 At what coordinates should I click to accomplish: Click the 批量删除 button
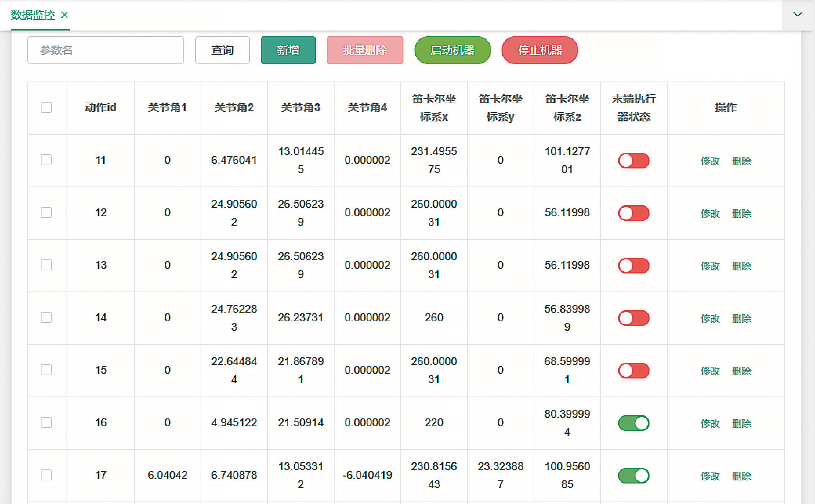tap(365, 50)
